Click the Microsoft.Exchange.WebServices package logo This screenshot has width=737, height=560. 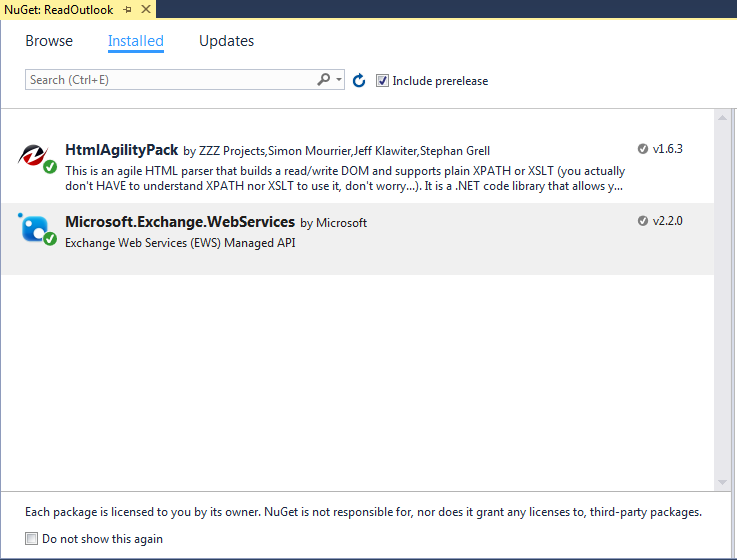coord(33,228)
